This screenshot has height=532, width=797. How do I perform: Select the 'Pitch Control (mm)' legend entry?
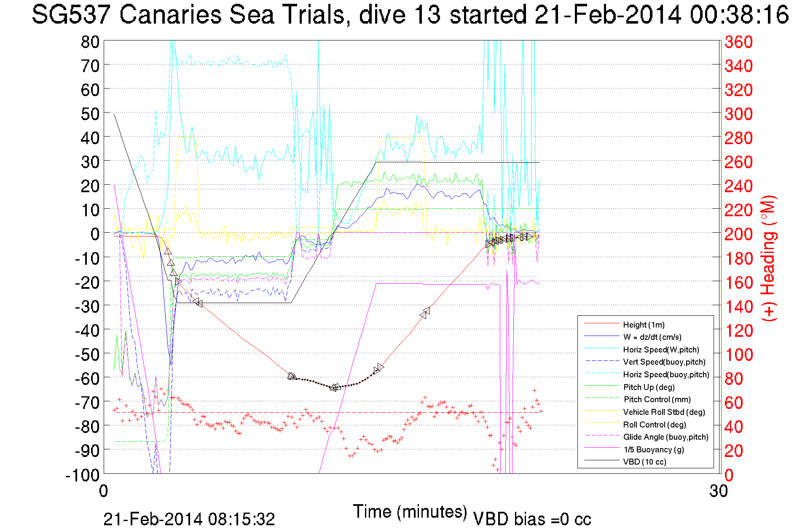click(x=657, y=399)
